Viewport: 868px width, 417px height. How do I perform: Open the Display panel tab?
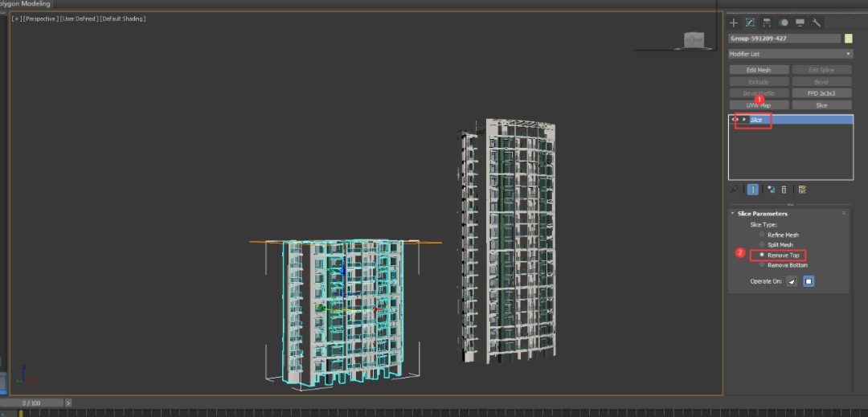tap(800, 22)
